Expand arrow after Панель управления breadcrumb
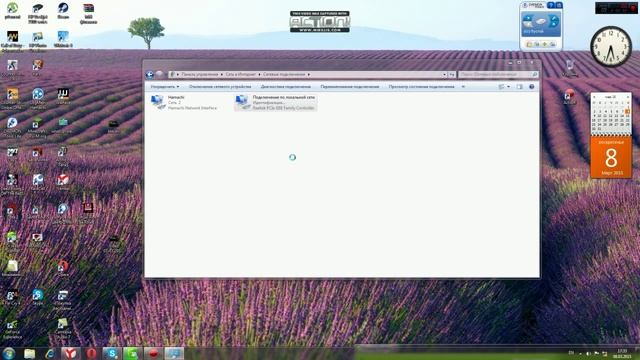The height and width of the screenshot is (360, 640). pos(222,74)
